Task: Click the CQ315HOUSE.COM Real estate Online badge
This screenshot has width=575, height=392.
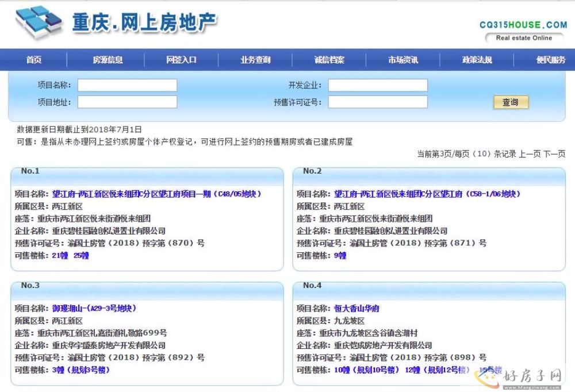Action: (x=523, y=31)
